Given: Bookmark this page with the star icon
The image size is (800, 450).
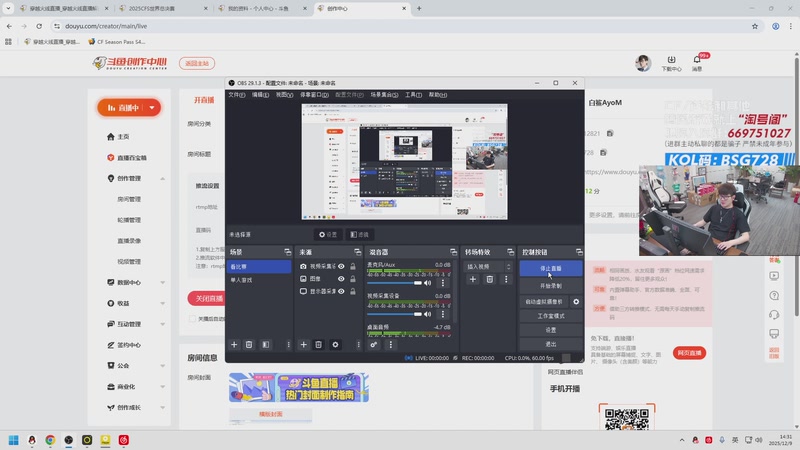Looking at the screenshot, I should (755, 26).
